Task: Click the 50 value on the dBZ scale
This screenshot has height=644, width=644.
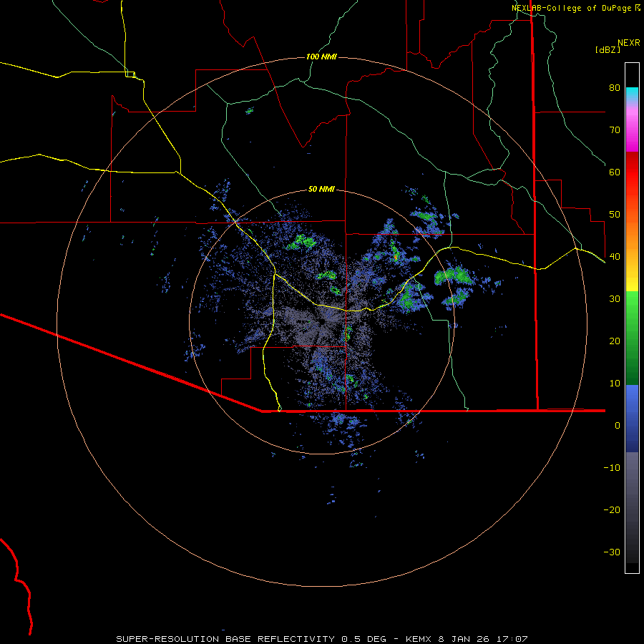Action: tap(615, 215)
